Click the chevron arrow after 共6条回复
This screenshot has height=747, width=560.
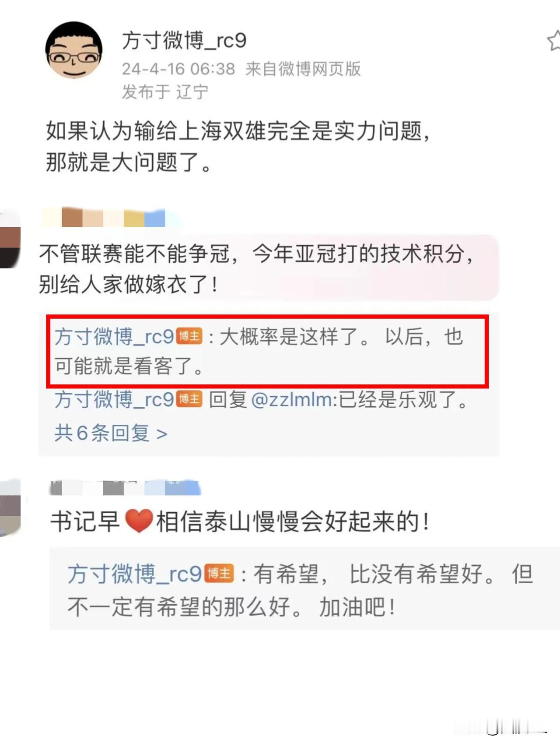click(162, 434)
